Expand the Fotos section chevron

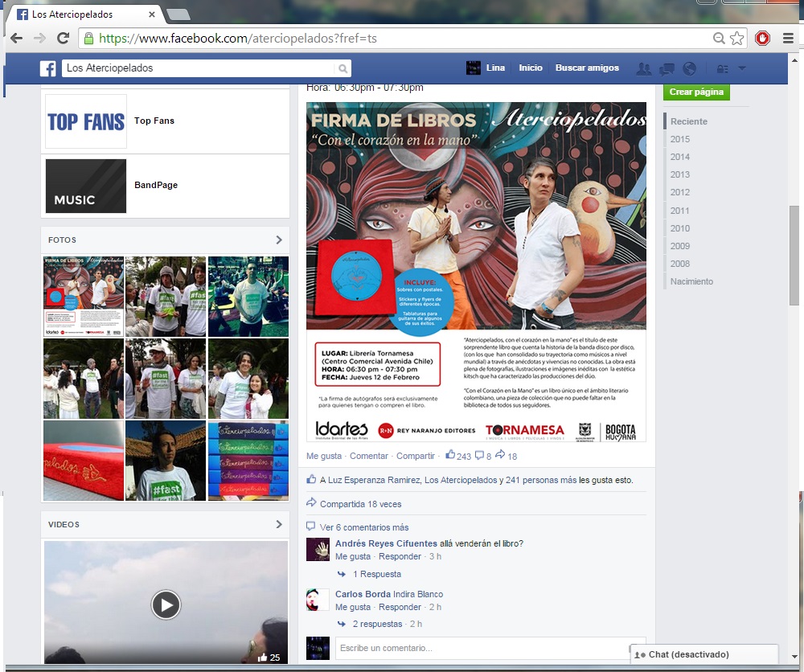[x=279, y=240]
